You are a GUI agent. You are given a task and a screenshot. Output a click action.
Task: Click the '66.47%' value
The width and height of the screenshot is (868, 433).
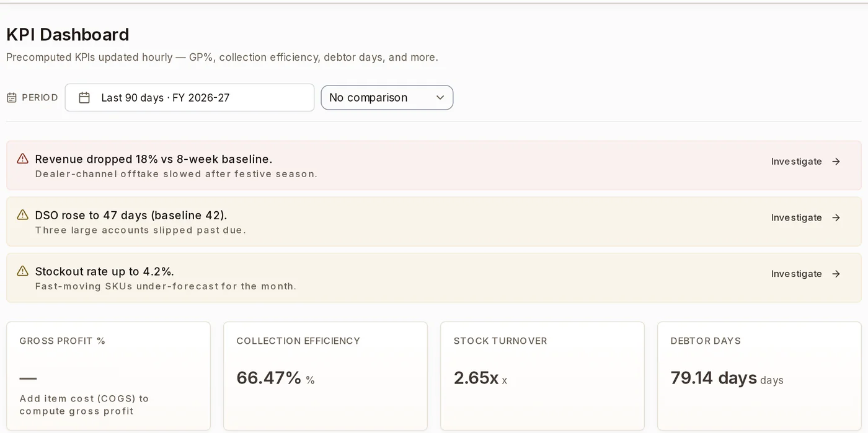coord(269,378)
